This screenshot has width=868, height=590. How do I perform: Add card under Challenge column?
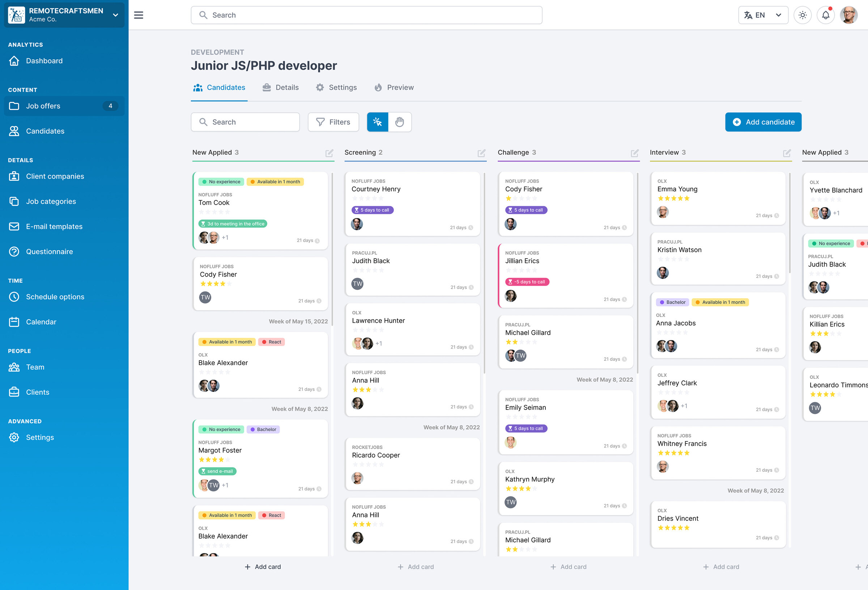coord(568,567)
